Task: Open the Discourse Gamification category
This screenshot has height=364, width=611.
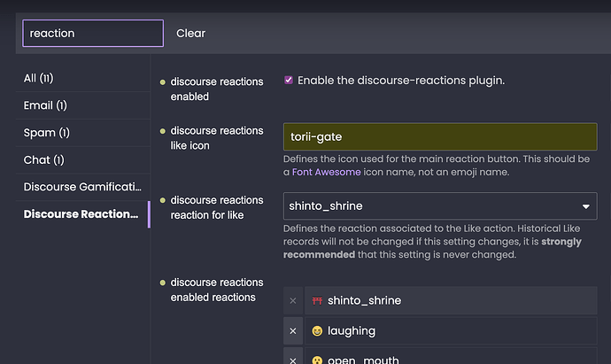Action: coord(83,187)
